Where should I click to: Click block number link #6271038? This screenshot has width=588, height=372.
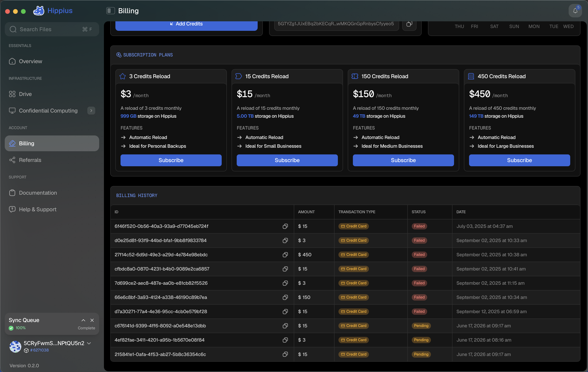[x=40, y=350]
